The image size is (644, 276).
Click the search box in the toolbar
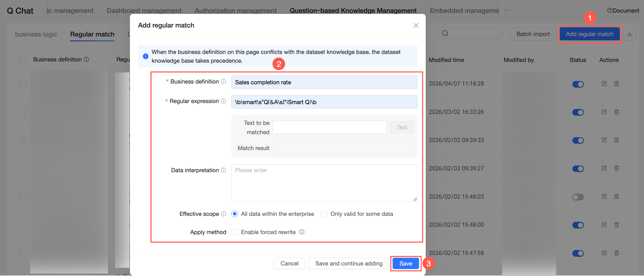click(470, 33)
